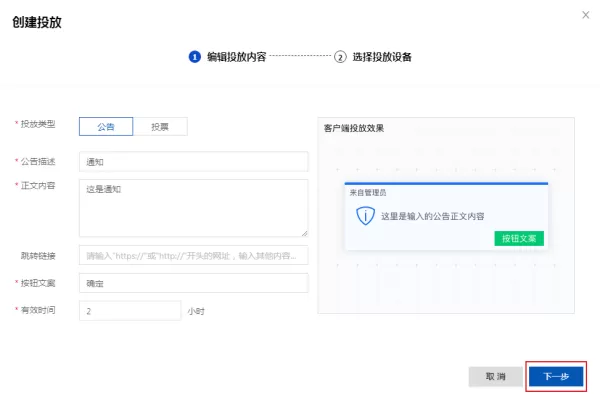Click the 客户端投放效果 heading
Screen dimensions: 600x395
coord(354,128)
